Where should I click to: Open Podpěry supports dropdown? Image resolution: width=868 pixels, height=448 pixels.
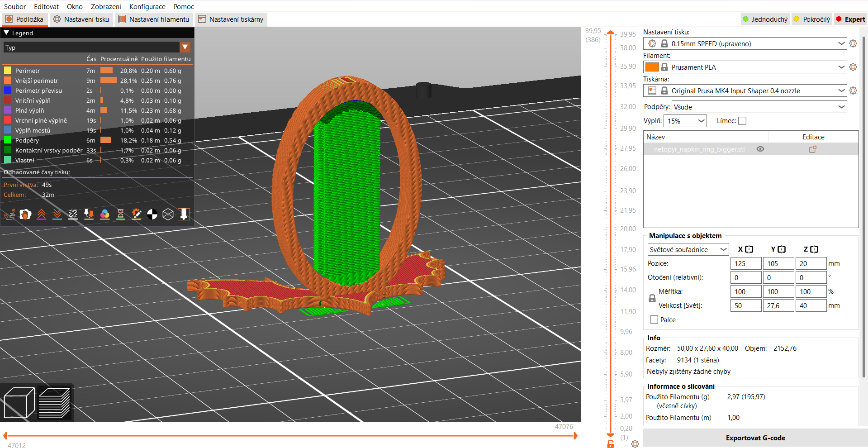(x=759, y=107)
